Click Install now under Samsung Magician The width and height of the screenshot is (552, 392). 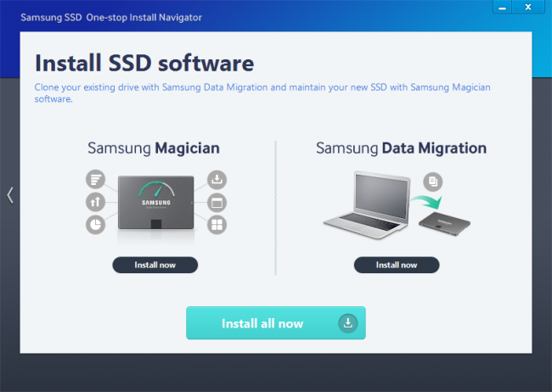click(155, 265)
